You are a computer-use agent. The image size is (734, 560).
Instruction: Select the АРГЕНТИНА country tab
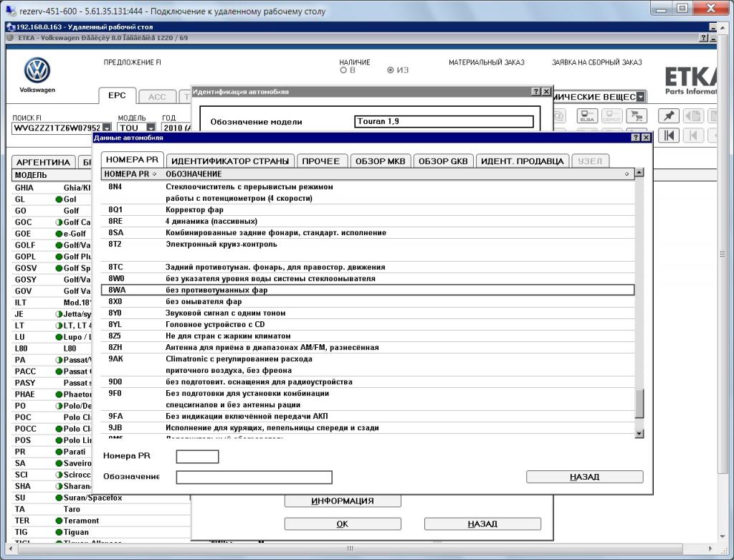43,162
